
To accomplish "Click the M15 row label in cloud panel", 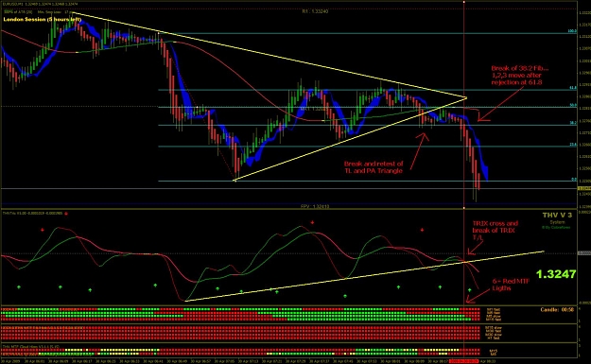I will [493, 351].
